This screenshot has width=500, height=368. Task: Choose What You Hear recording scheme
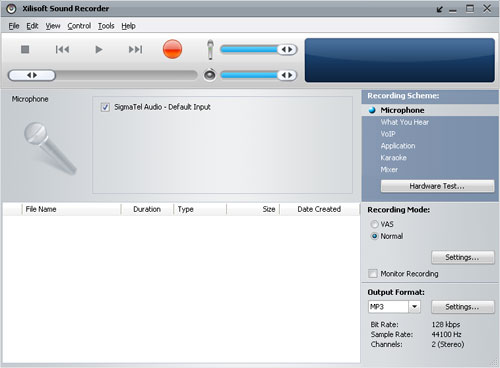pyautogui.click(x=405, y=122)
